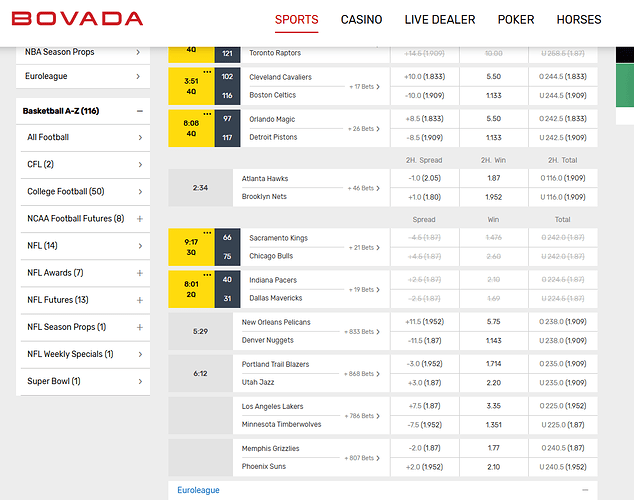The height and width of the screenshot is (500, 634).
Task: Open the Poker tab
Action: click(x=516, y=20)
